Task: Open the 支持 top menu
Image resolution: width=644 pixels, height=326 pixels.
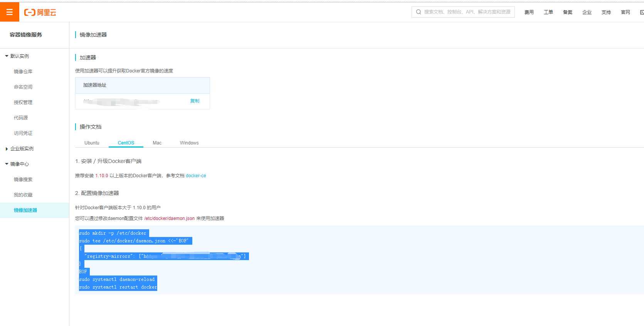Action: pos(606,12)
